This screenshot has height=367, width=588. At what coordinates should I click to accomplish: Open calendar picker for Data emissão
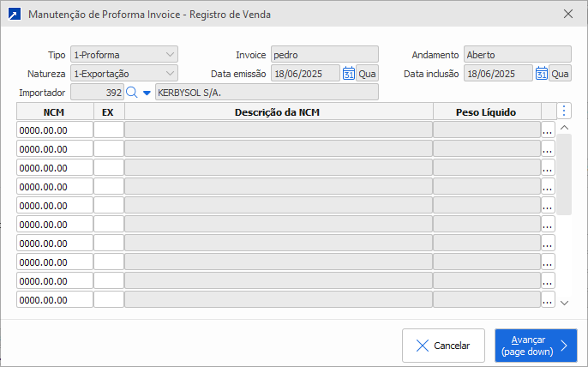[x=349, y=74]
